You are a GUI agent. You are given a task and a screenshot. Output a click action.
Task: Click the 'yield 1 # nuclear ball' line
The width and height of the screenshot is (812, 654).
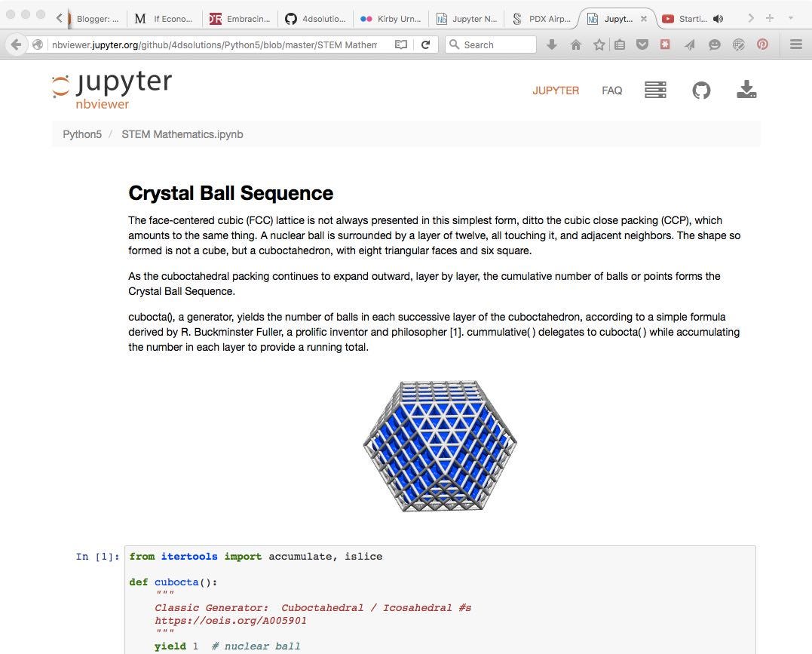(228, 646)
